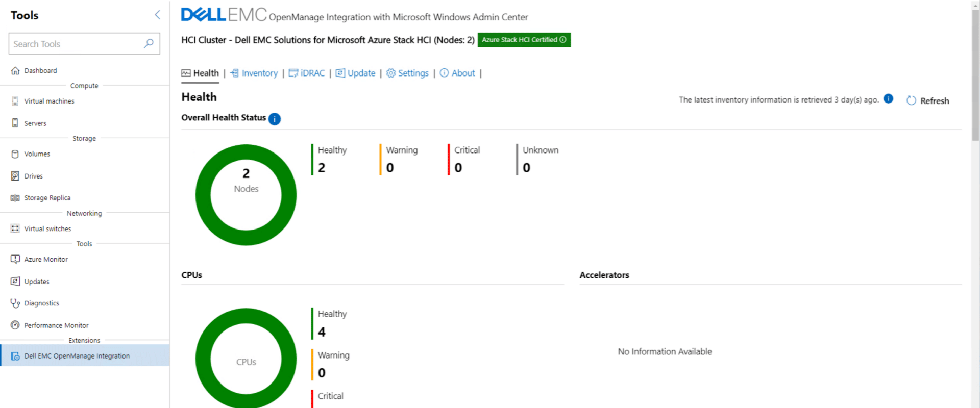Image resolution: width=980 pixels, height=408 pixels.
Task: Select Updates icon in sidebar
Action: [15, 282]
